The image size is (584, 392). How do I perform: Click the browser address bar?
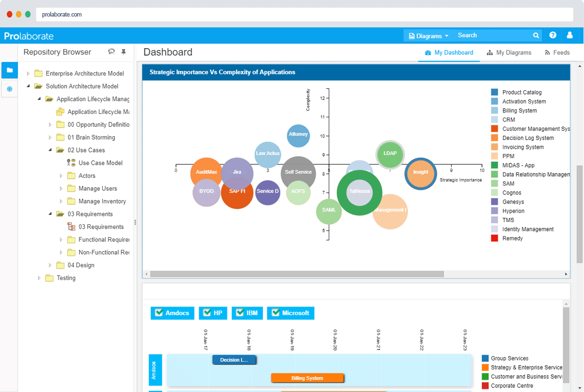(305, 15)
